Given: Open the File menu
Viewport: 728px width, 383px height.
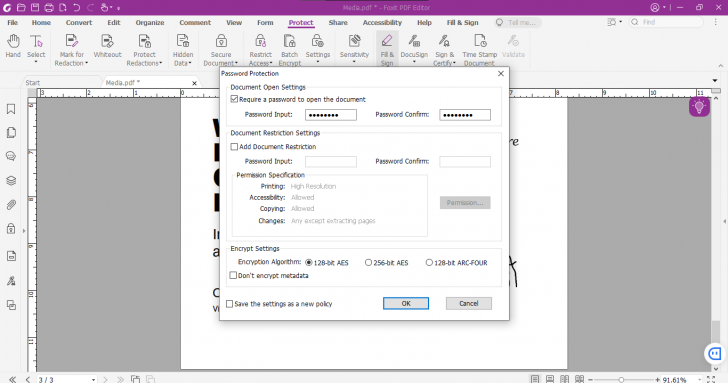Looking at the screenshot, I should pyautogui.click(x=13, y=22).
